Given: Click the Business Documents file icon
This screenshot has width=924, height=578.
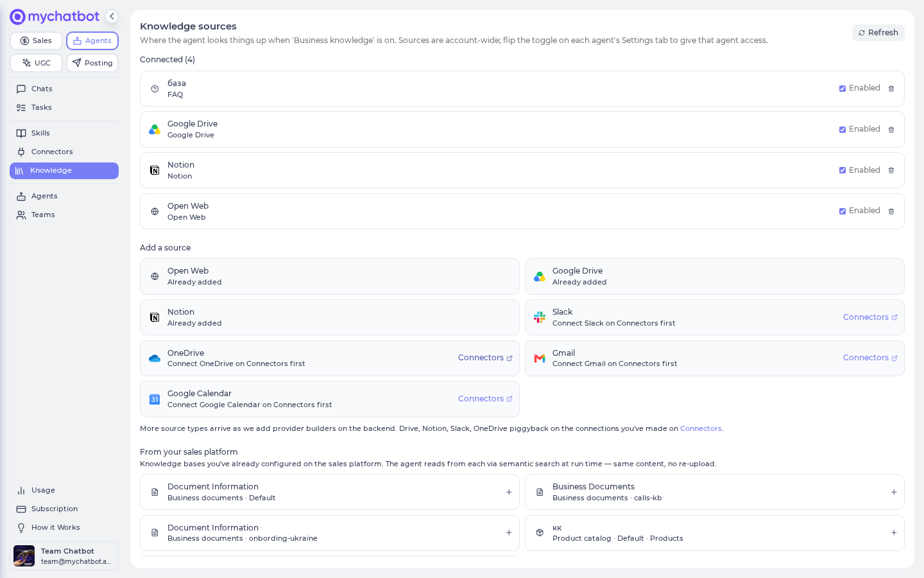Looking at the screenshot, I should pos(540,492).
